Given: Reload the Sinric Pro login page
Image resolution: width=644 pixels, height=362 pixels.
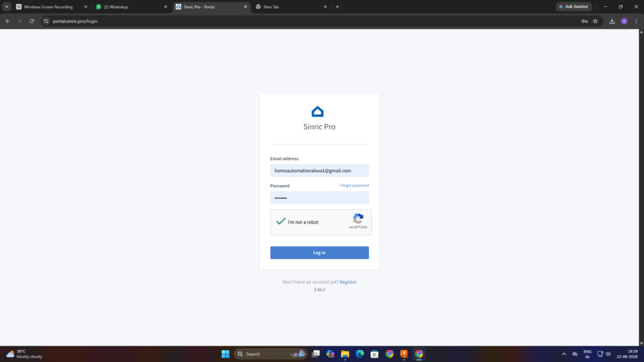Looking at the screenshot, I should pyautogui.click(x=31, y=21).
